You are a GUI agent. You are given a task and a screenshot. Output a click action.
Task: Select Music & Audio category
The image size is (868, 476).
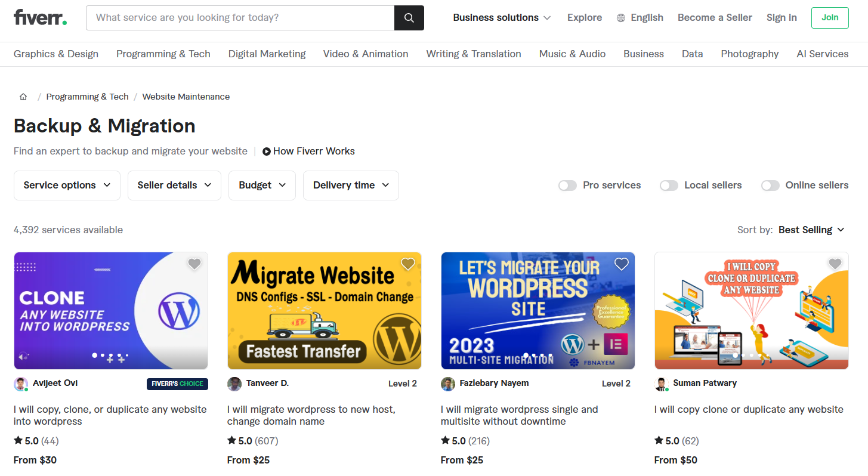click(x=572, y=54)
